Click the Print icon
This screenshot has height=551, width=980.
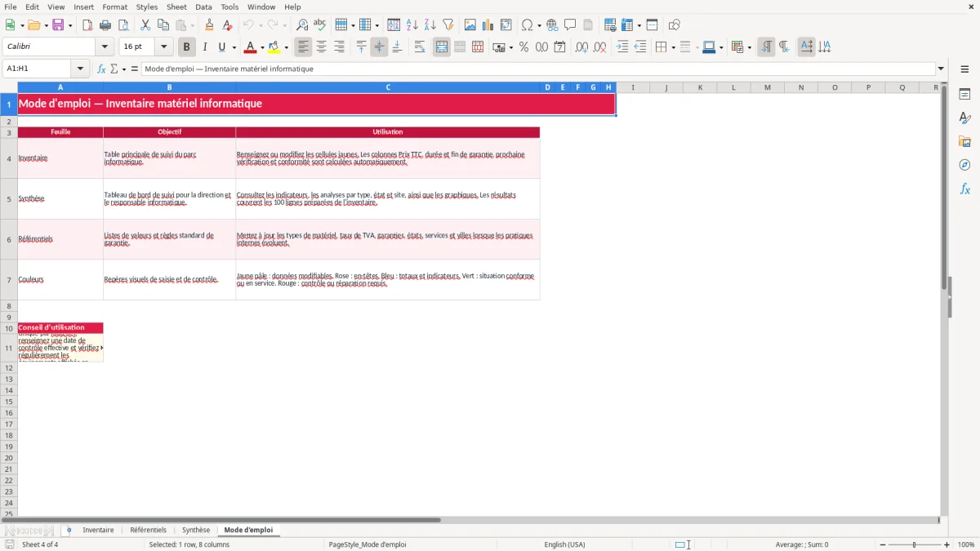[x=105, y=25]
